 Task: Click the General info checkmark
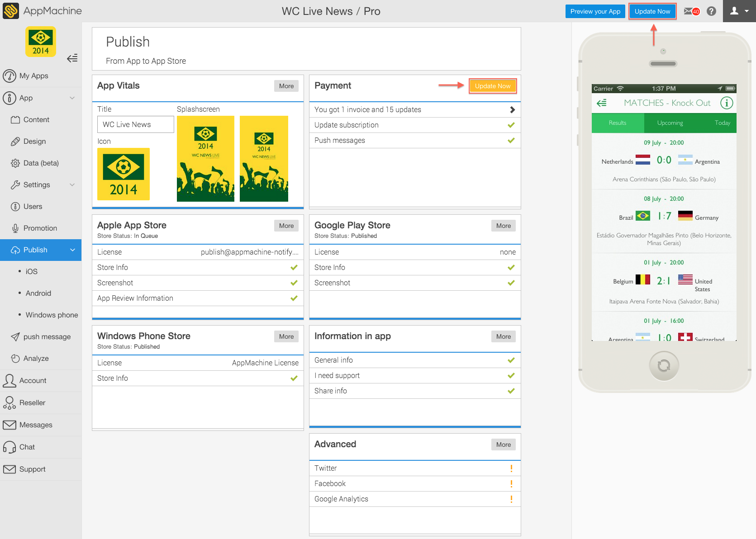[511, 360]
